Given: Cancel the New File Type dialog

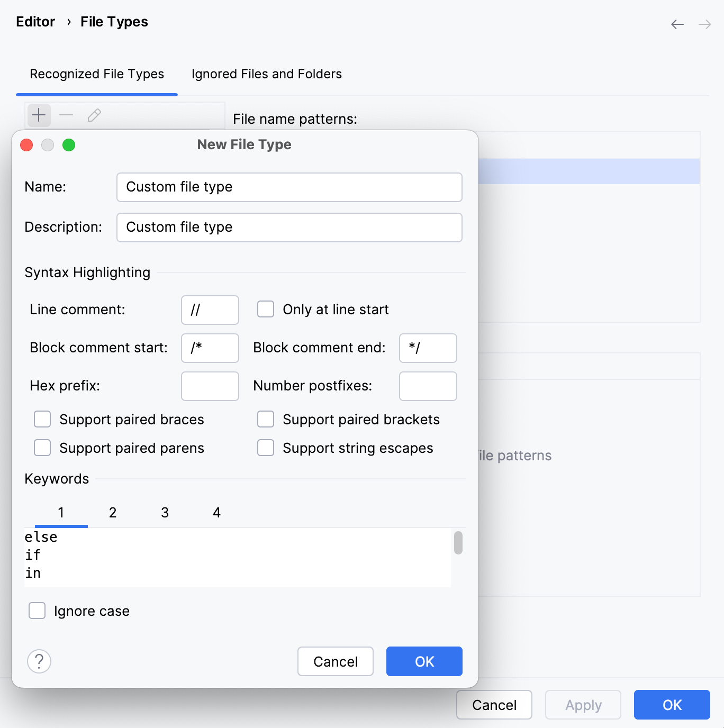Looking at the screenshot, I should 335,661.
